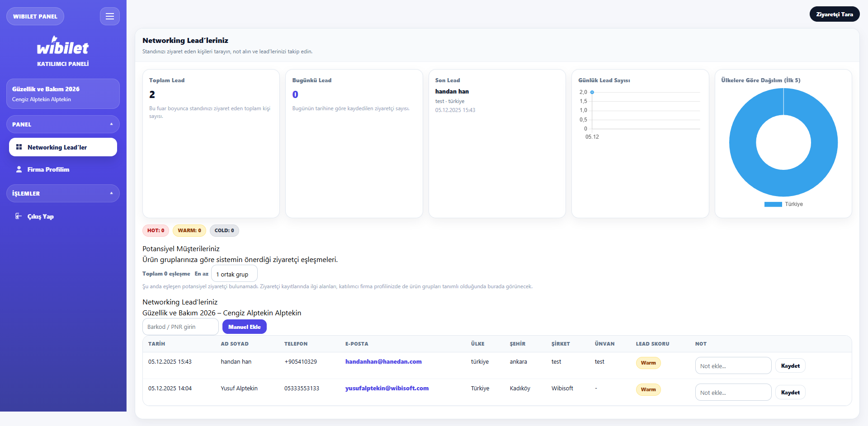The height and width of the screenshot is (426, 868).
Task: Filter leads by HOT badge
Action: click(x=156, y=230)
